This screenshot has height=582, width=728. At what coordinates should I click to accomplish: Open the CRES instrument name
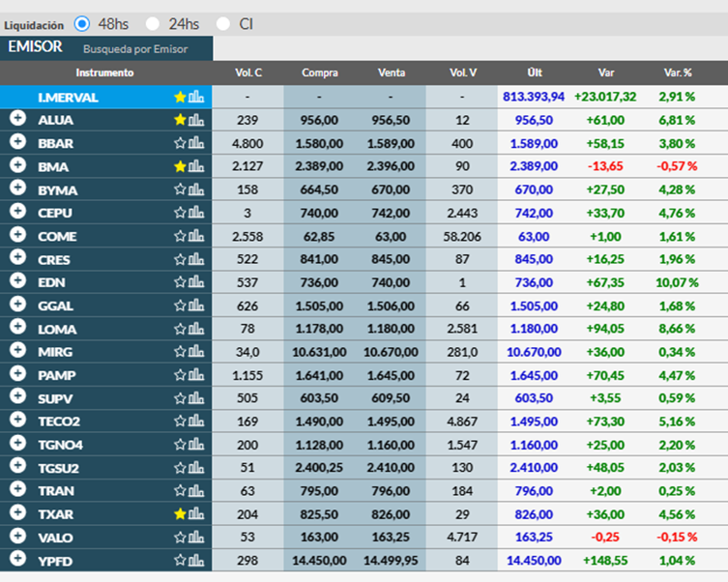click(x=54, y=260)
